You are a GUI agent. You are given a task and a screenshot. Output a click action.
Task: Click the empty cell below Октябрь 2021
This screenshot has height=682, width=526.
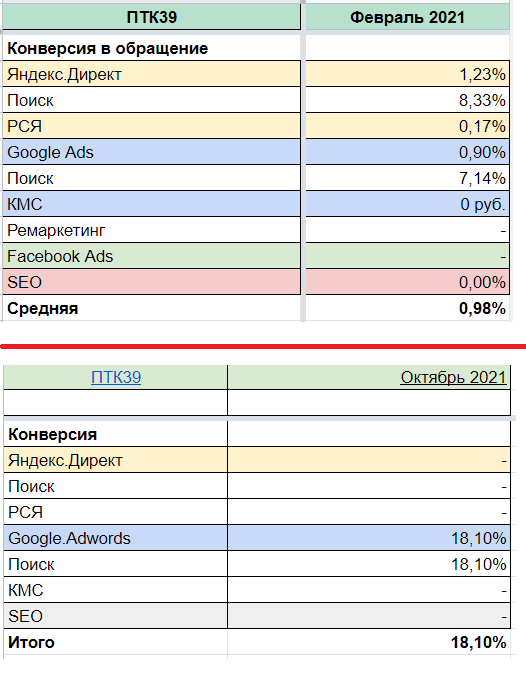(369, 403)
